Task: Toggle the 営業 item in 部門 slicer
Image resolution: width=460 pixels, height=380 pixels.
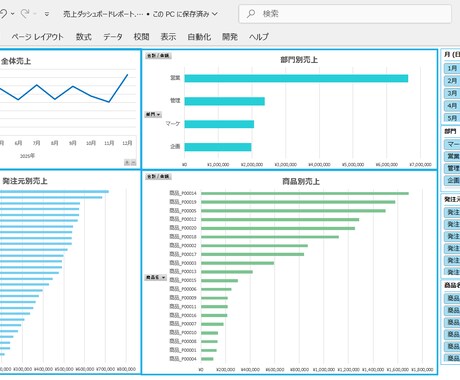Action: [x=452, y=156]
